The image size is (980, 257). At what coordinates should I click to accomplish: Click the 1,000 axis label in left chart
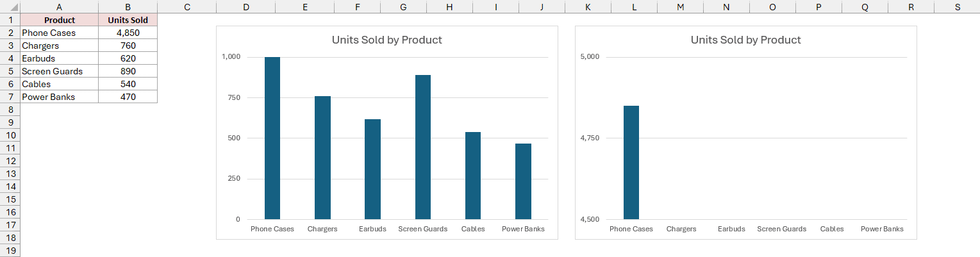(x=231, y=57)
